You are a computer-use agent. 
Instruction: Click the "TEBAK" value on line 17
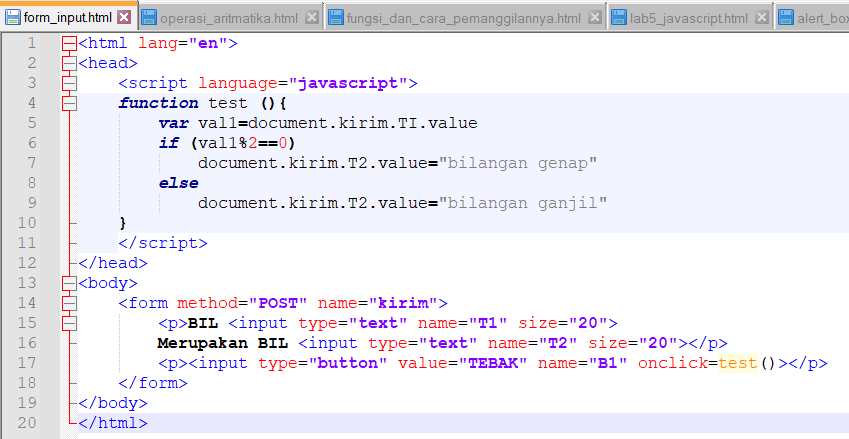493,363
